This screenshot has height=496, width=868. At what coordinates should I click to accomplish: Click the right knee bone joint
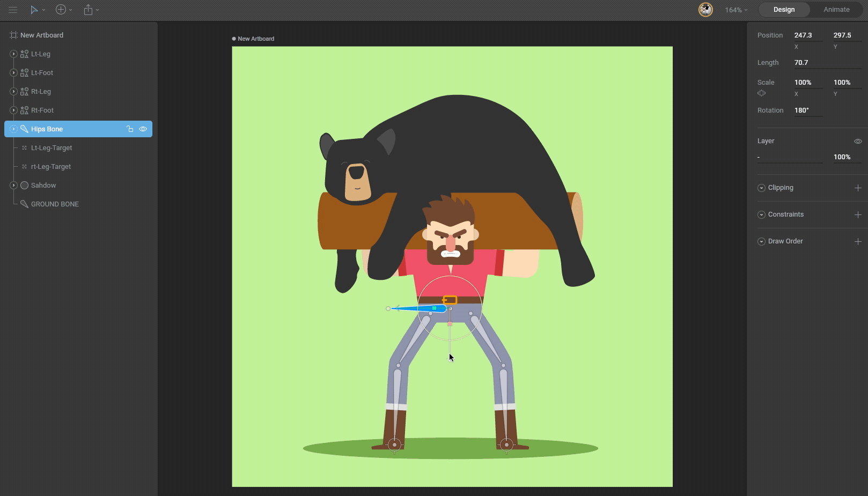tap(503, 366)
